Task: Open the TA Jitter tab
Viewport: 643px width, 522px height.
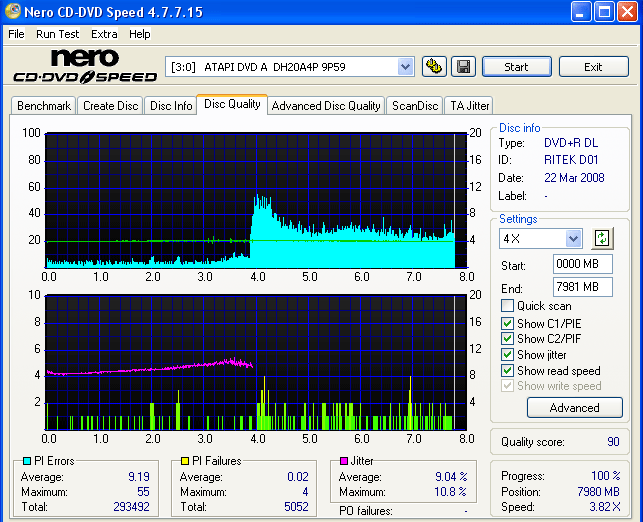Action: [x=470, y=106]
